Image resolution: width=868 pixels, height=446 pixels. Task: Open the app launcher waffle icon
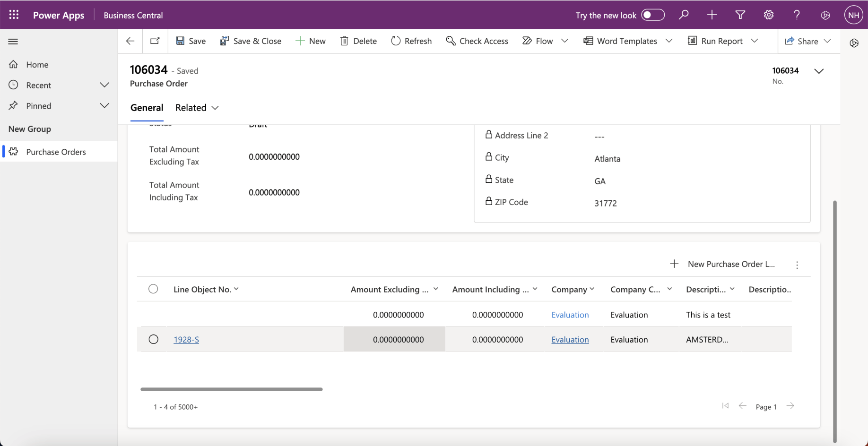14,15
